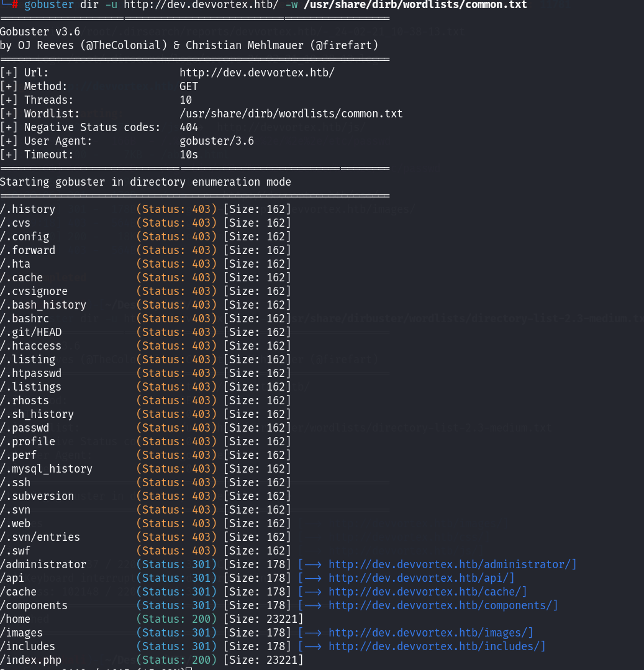This screenshot has width=644, height=670.
Task: Select the /.htpasswd forbidden entry
Action: (x=30, y=373)
